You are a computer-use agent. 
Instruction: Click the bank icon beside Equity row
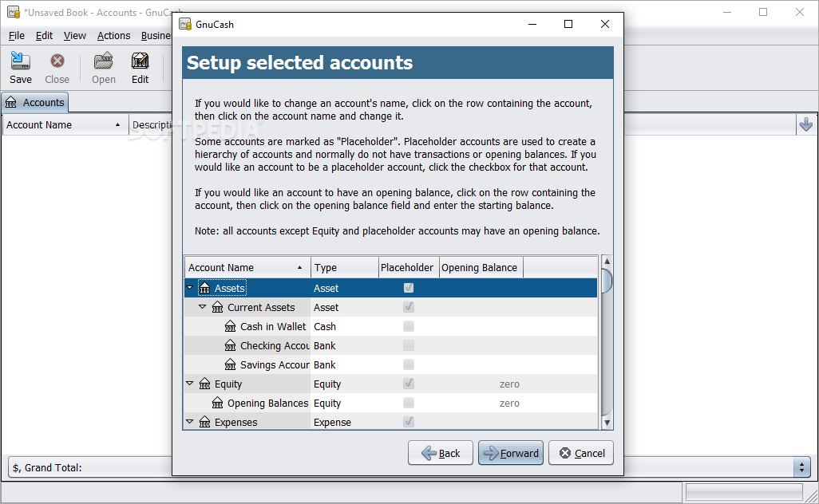point(204,384)
